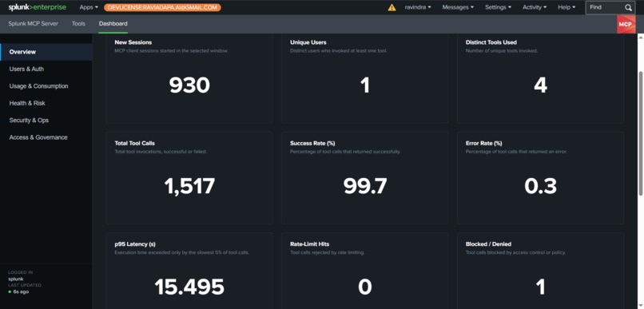644x309 pixels.
Task: Expand the Messages dropdown
Action: coord(458,7)
